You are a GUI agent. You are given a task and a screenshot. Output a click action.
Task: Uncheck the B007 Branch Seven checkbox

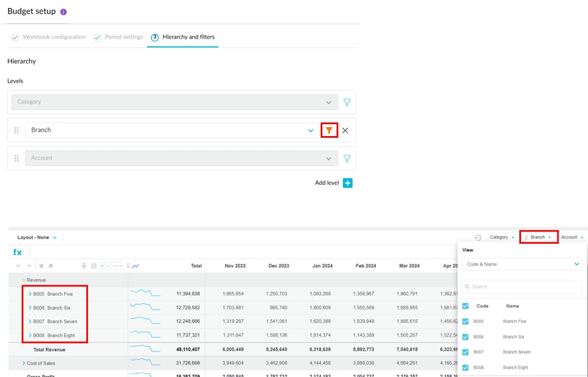(465, 352)
